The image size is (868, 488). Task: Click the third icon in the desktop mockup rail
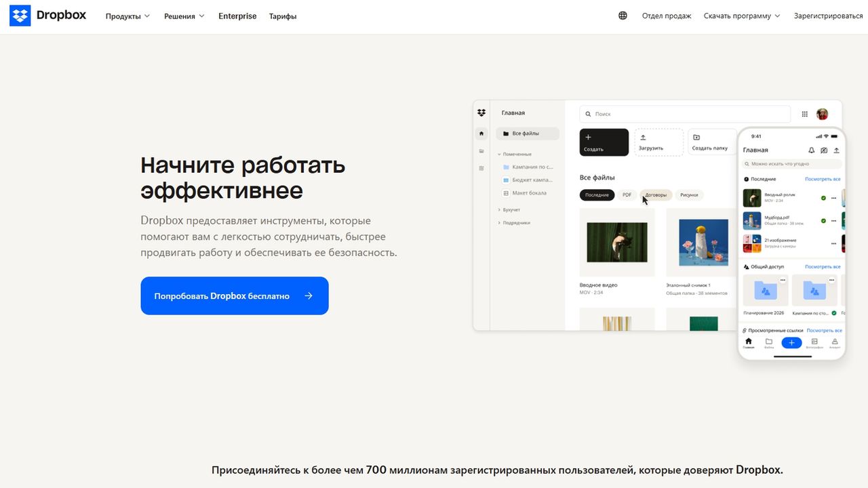[481, 168]
